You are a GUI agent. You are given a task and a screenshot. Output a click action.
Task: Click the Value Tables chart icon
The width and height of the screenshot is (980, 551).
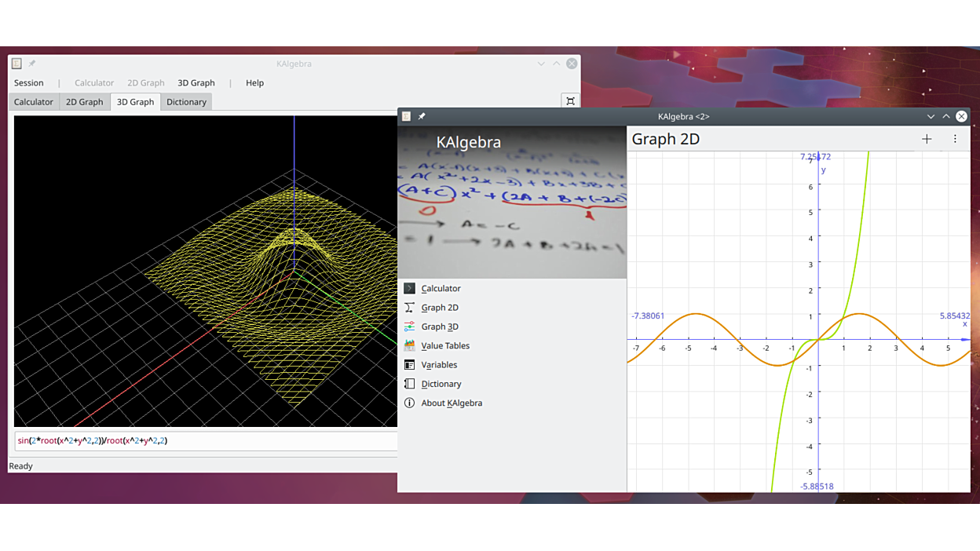click(x=409, y=345)
